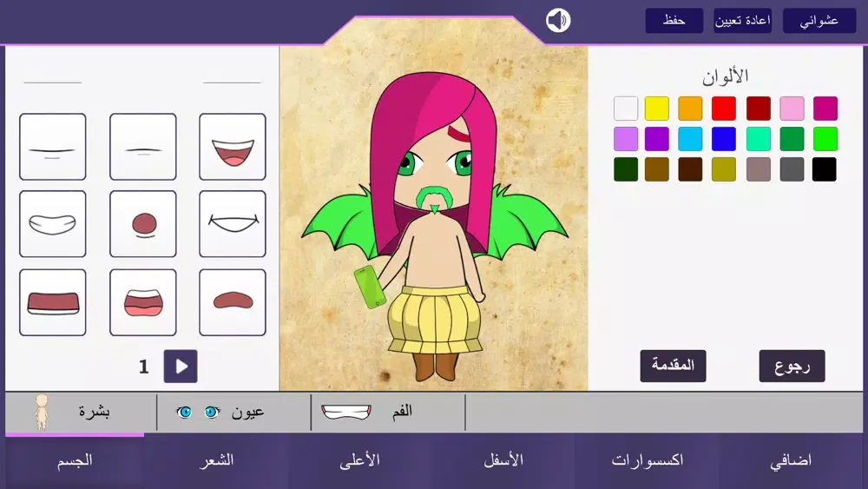Switch to the اكسسوارات accessories tab
868x489 pixels.
coord(648,460)
